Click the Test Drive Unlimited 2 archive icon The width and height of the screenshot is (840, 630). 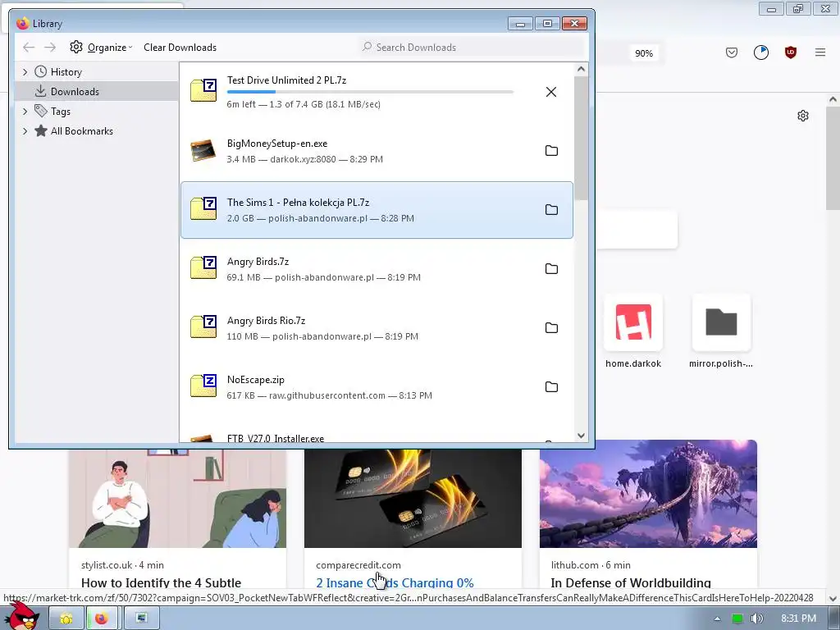click(x=203, y=90)
